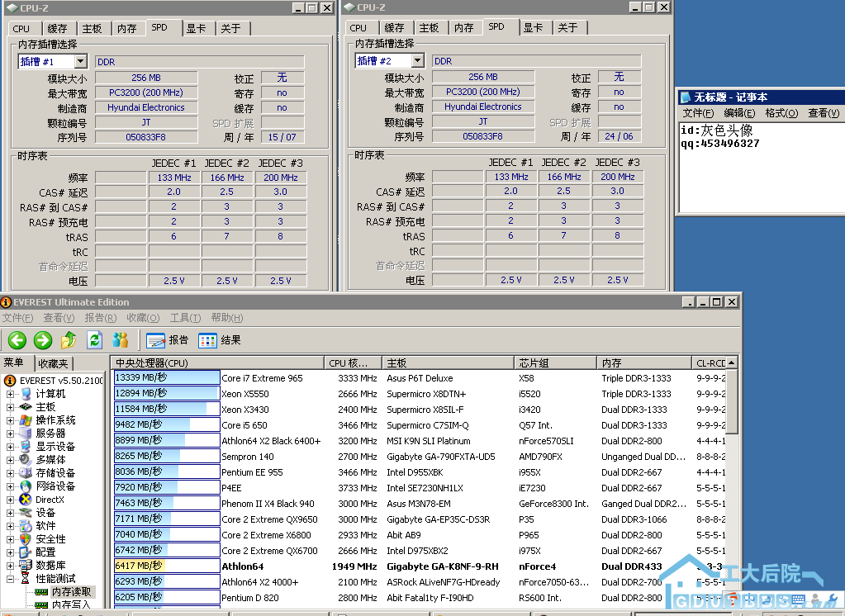Switch to 缓存 tab in left CPU-Z window
The width and height of the screenshot is (845, 616).
point(57,29)
